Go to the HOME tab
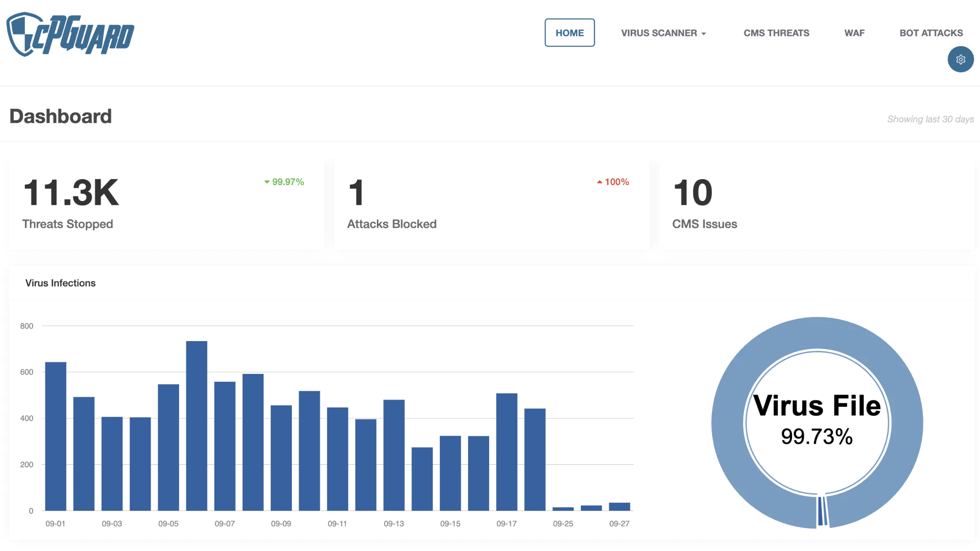 click(x=569, y=33)
